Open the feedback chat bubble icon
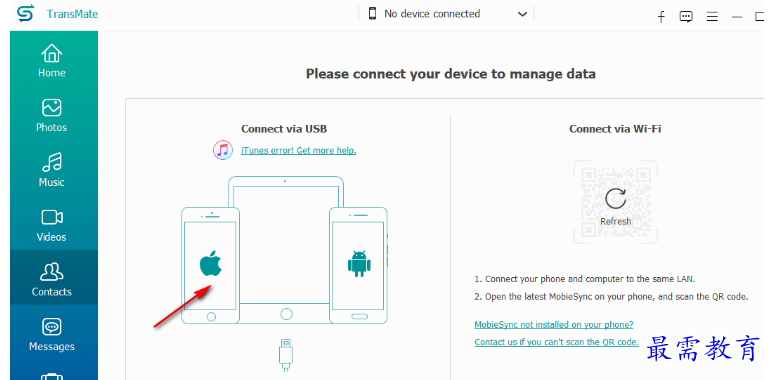 (x=686, y=17)
